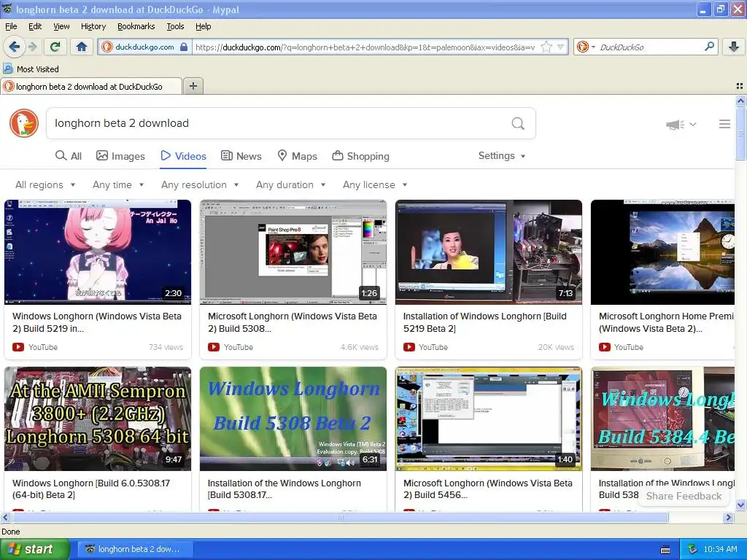Expand the Any duration filter
The height and width of the screenshot is (560, 747).
(x=290, y=184)
